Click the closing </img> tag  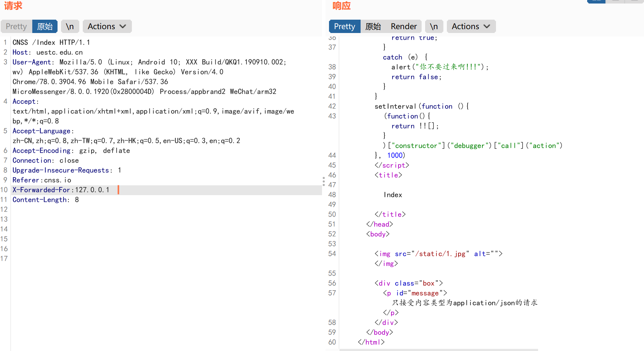coord(386,264)
